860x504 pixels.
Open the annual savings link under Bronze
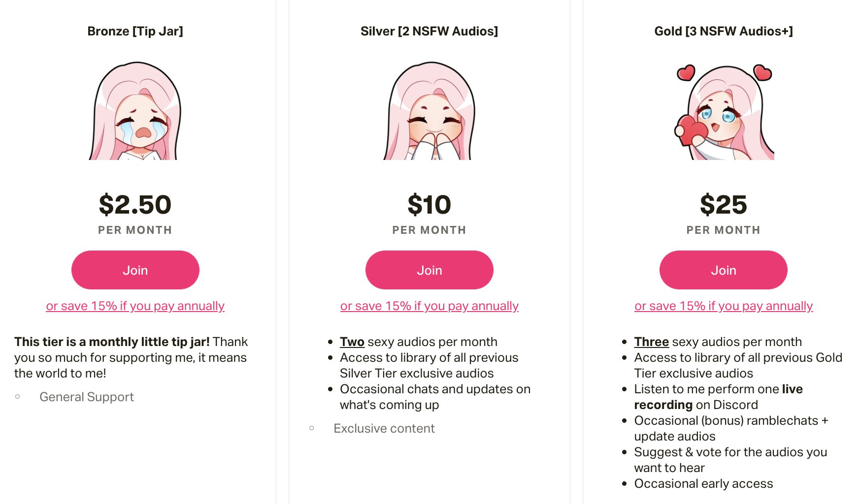click(x=135, y=306)
